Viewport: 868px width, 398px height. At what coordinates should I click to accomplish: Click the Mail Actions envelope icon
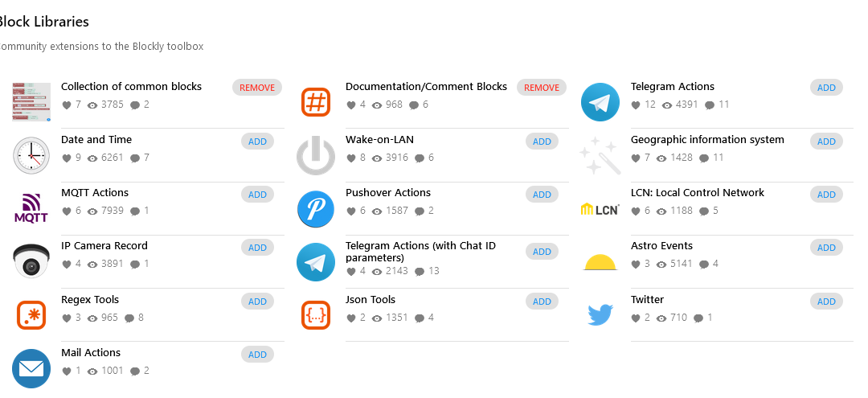click(31, 368)
